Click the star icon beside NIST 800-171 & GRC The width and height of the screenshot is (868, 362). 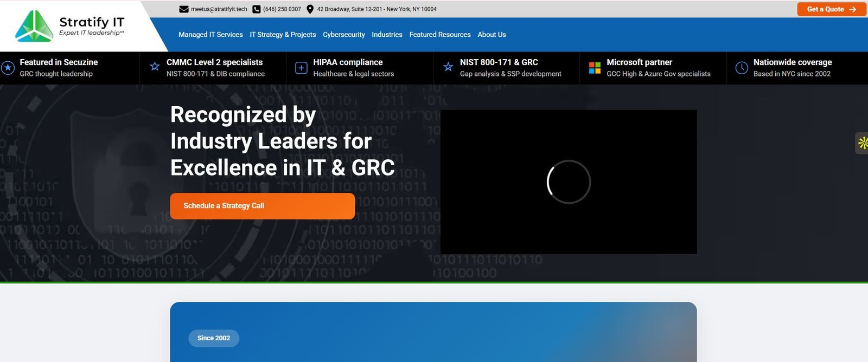point(448,67)
